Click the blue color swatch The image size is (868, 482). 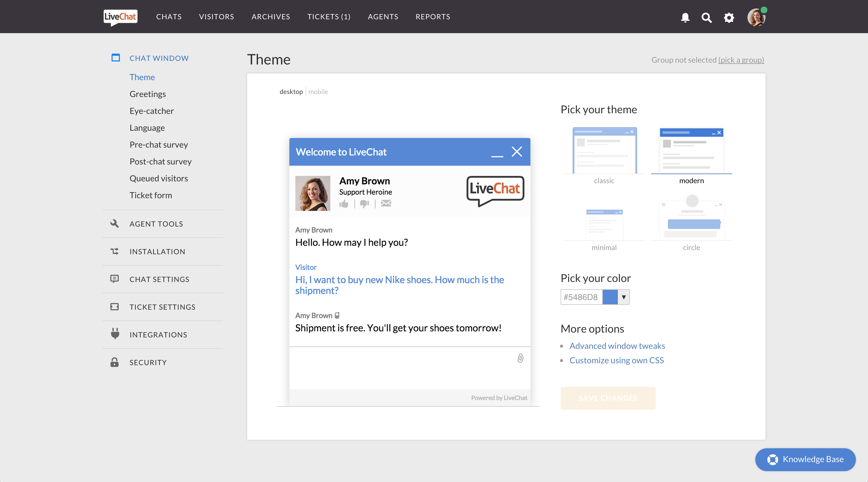[611, 297]
